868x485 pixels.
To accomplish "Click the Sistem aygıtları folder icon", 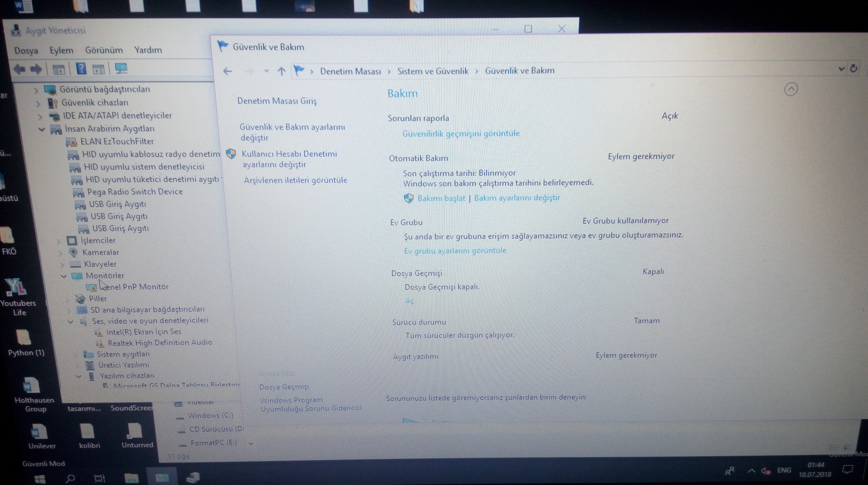I will pyautogui.click(x=88, y=354).
